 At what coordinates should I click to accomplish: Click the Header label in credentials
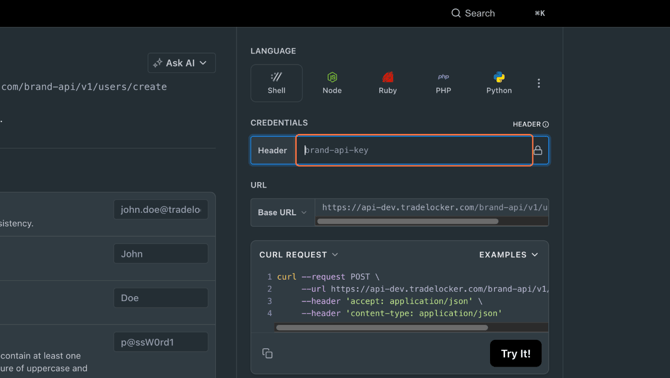[272, 150]
